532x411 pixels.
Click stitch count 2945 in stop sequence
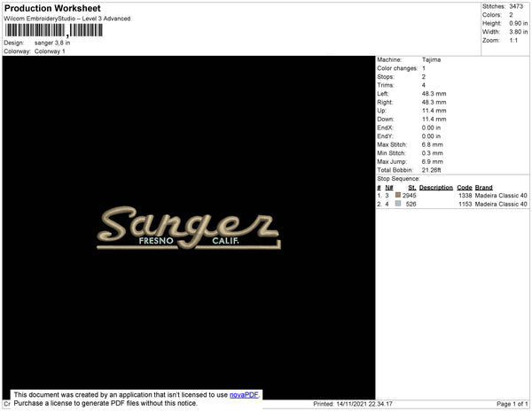(x=409, y=196)
